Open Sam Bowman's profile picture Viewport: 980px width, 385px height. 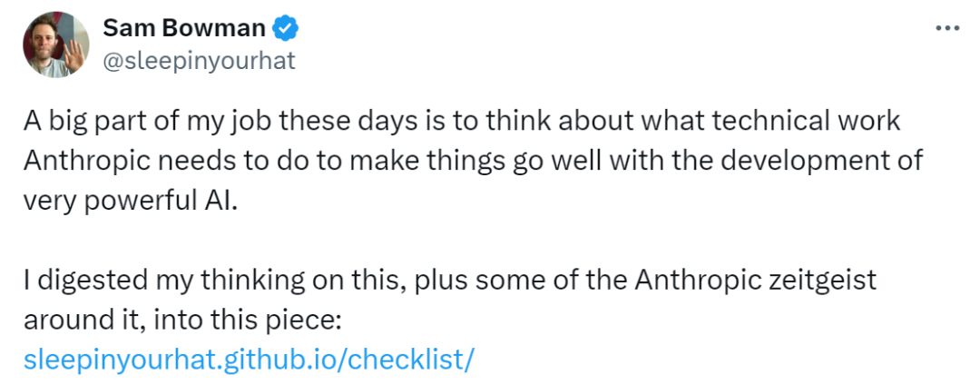55,44
